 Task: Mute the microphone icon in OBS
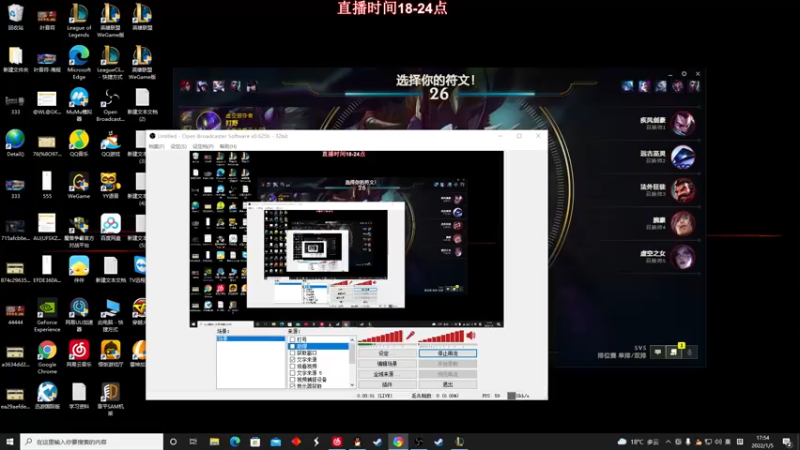point(410,335)
